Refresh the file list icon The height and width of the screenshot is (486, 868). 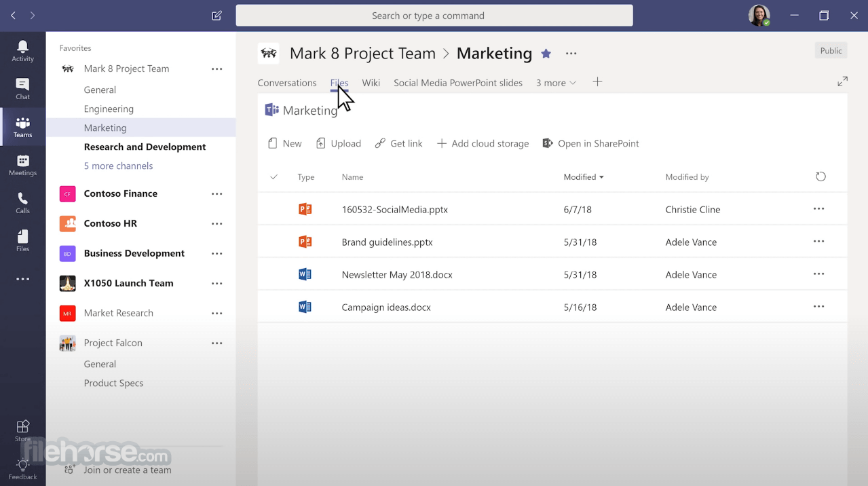pos(820,176)
